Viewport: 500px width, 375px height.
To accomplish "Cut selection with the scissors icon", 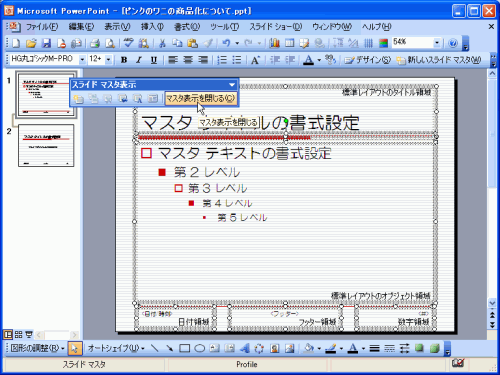I will (163, 43).
